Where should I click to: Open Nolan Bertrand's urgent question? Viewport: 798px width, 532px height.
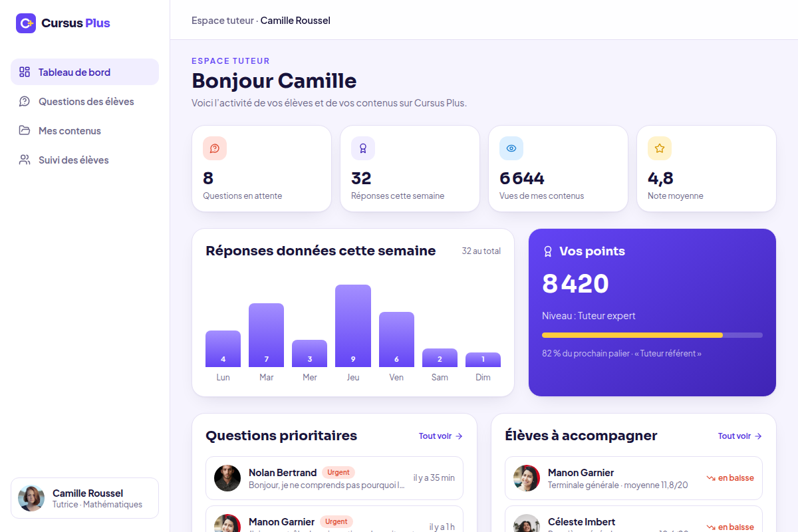point(334,478)
